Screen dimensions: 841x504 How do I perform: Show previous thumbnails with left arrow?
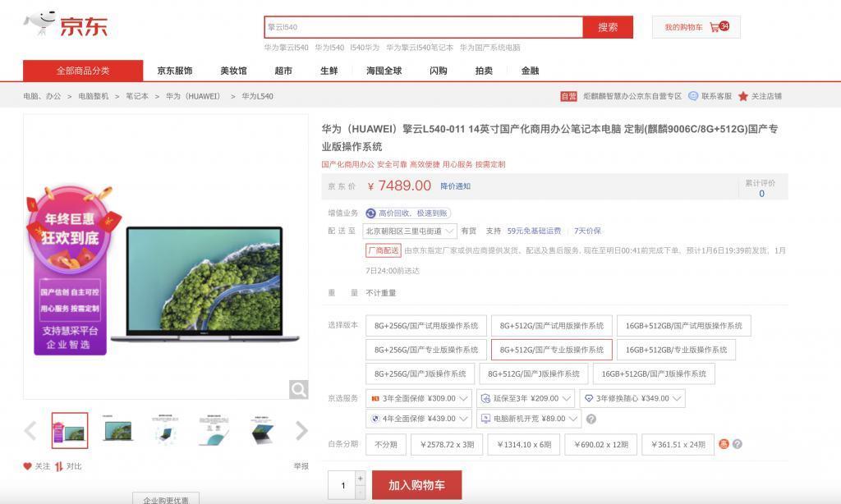(x=30, y=430)
